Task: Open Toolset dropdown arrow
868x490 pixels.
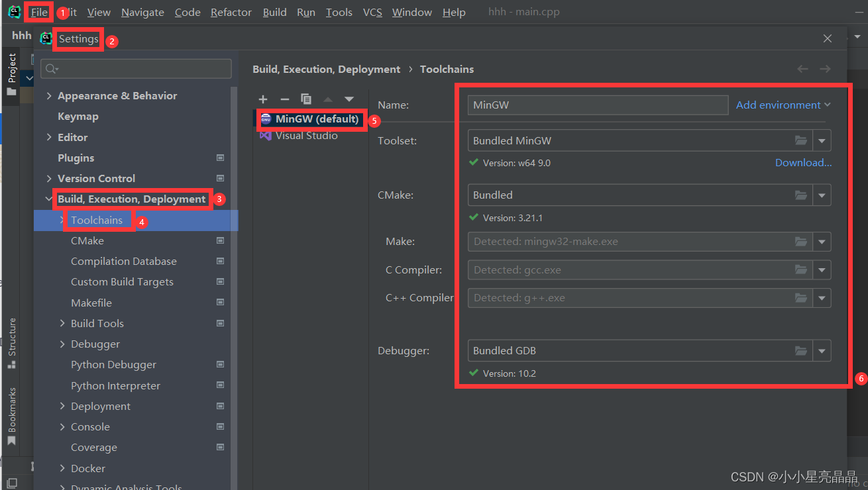Action: click(x=822, y=140)
